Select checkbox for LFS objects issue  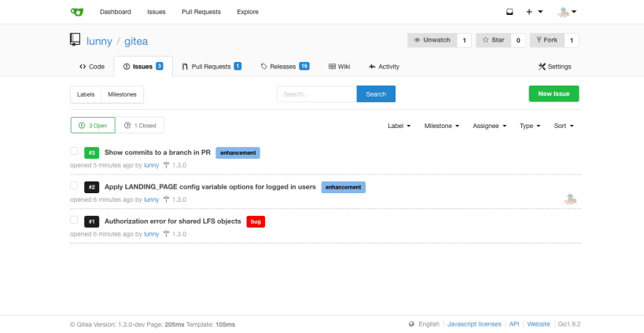pos(74,220)
